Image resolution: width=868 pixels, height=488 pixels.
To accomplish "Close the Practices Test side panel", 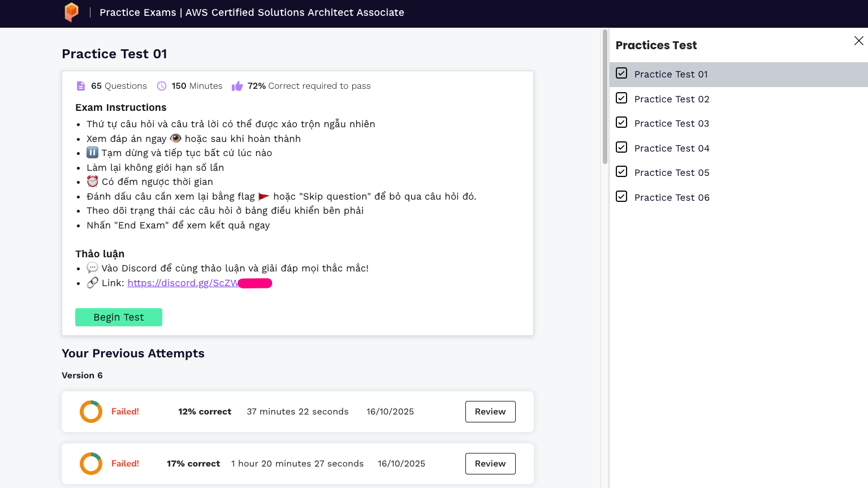I will click(x=858, y=41).
